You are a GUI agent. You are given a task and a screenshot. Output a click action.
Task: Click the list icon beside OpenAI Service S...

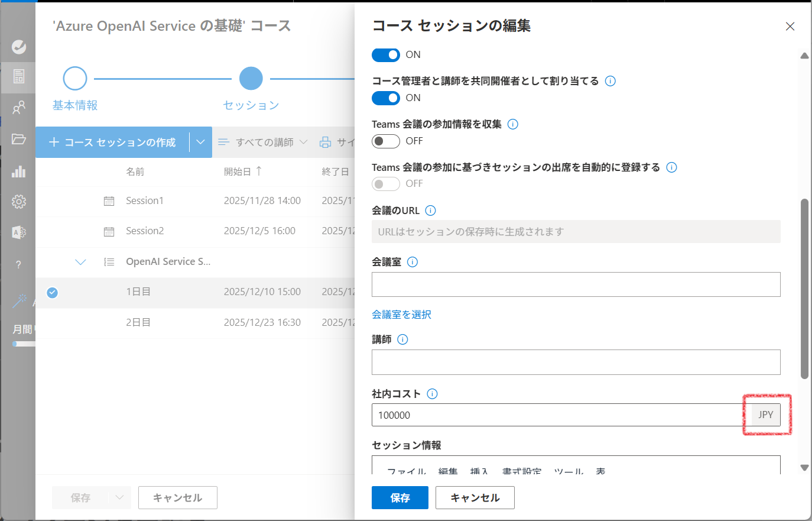click(109, 262)
